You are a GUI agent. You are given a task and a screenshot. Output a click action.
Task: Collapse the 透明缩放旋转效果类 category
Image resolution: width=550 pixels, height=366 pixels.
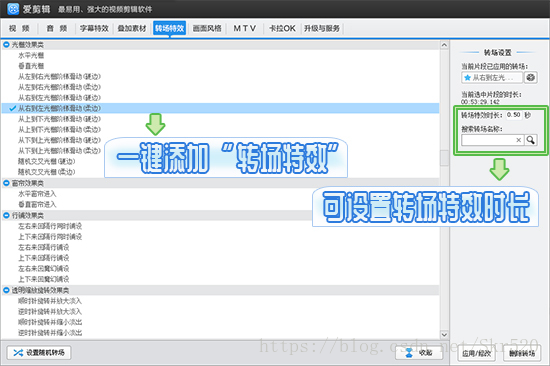tap(6, 290)
